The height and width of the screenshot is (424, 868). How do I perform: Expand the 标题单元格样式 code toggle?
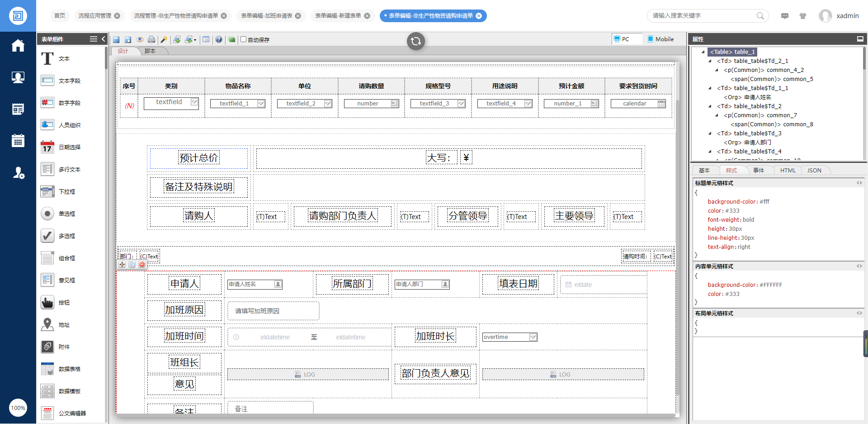point(859,183)
